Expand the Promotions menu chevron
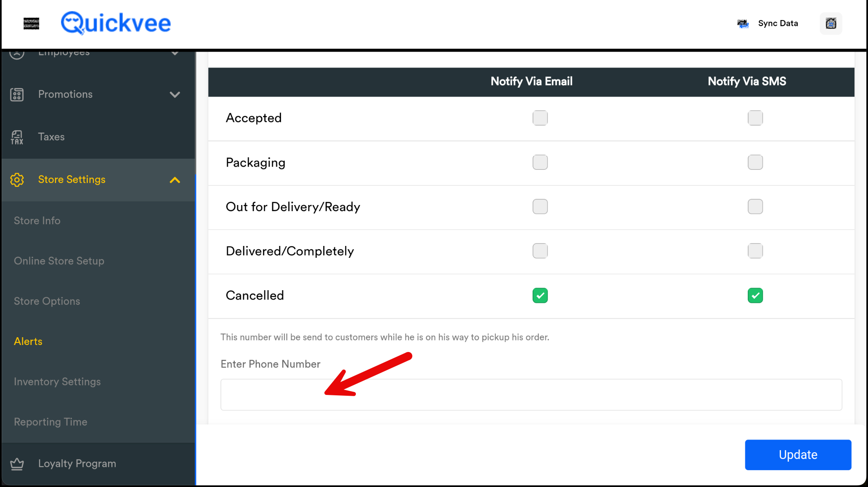 175,95
